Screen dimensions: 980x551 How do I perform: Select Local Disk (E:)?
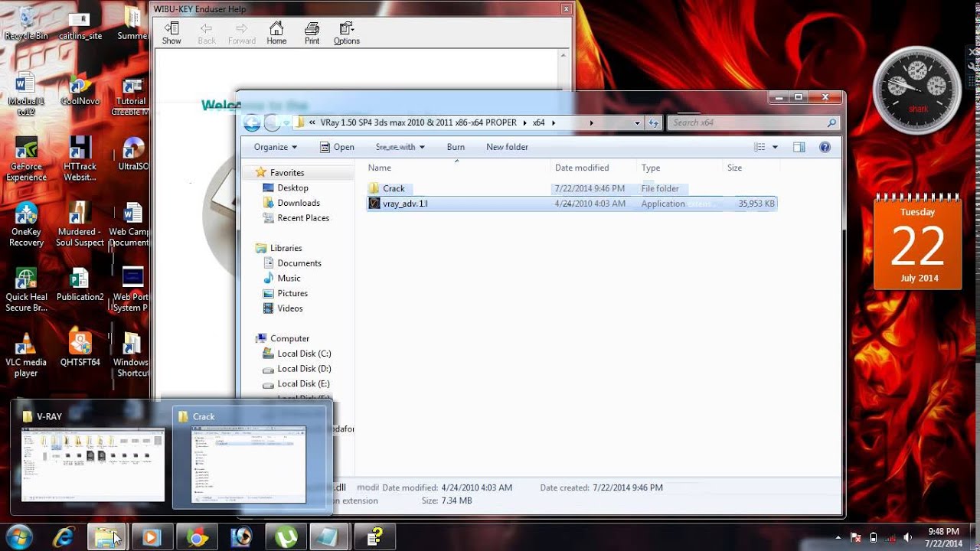pyautogui.click(x=304, y=383)
